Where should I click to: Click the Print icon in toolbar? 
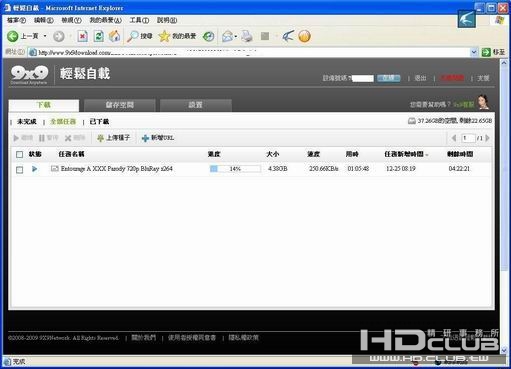coord(247,36)
